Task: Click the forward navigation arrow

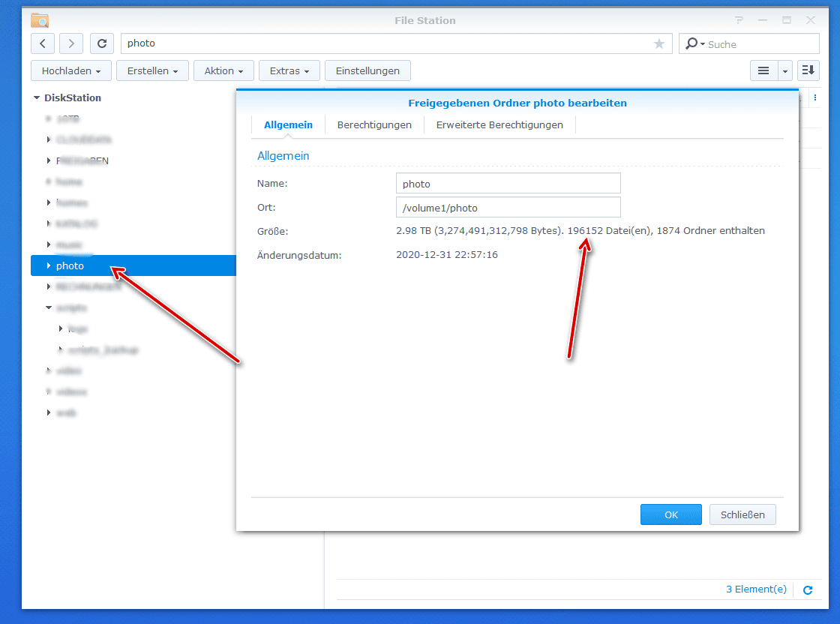Action: click(71, 43)
